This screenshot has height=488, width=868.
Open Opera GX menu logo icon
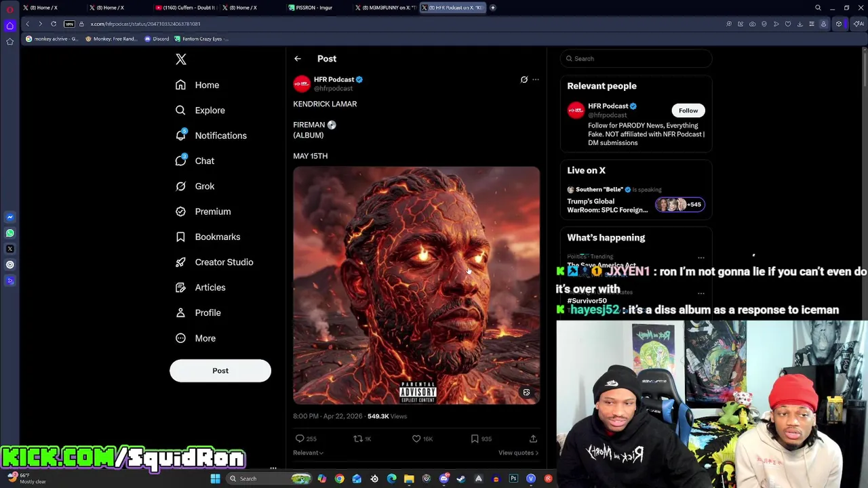(9, 9)
